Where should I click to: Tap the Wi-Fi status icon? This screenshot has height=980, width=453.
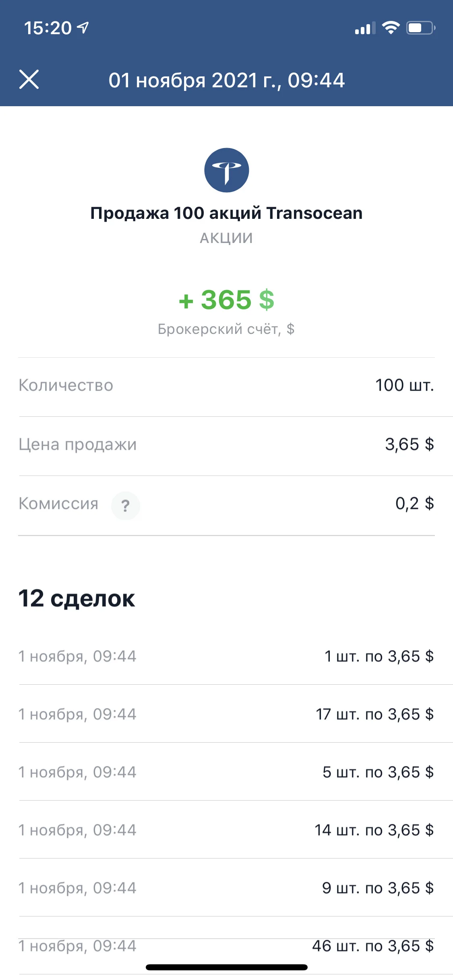[x=391, y=28]
